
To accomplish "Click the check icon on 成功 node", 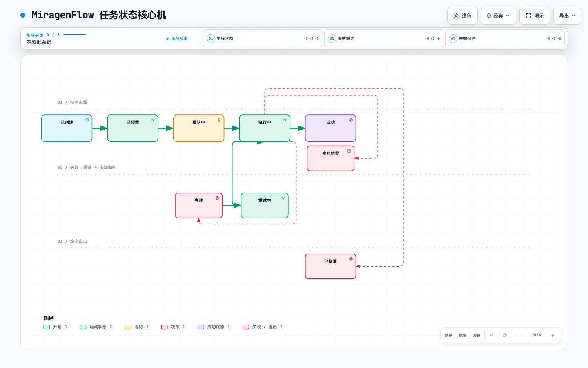I will tap(351, 120).
